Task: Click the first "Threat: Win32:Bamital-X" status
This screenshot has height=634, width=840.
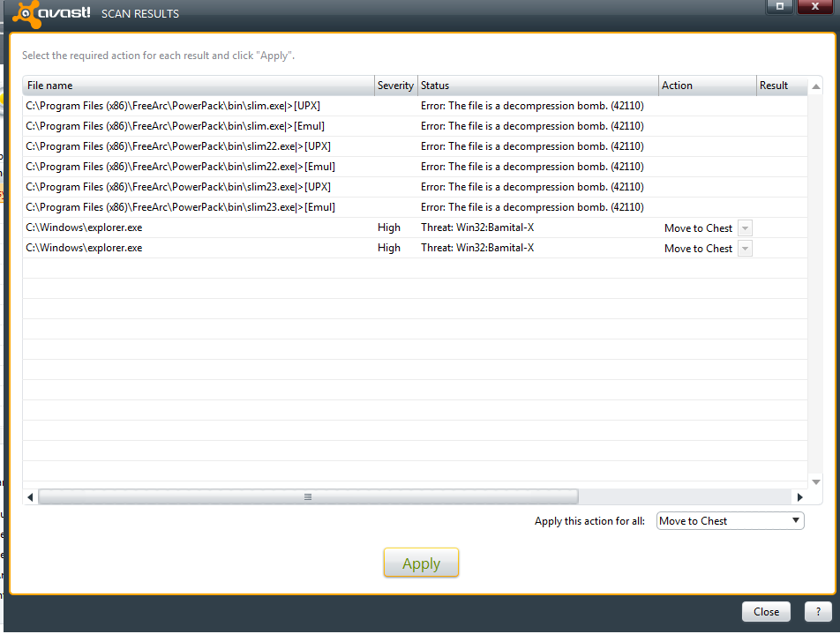Action: (477, 227)
